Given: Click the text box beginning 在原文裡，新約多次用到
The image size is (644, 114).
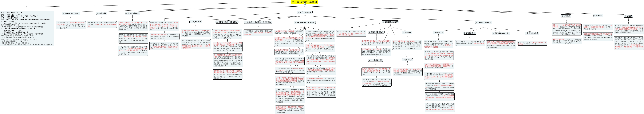Looking at the screenshot, I should click(x=320, y=36).
